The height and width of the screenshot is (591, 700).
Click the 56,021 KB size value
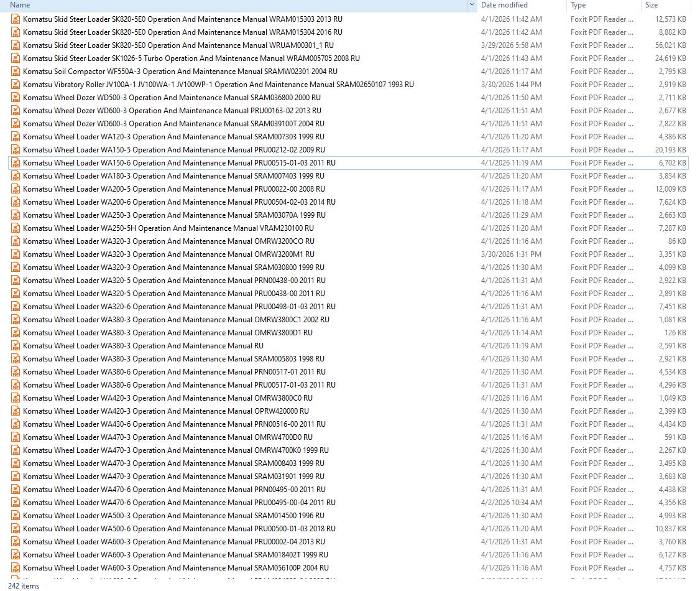pos(671,45)
